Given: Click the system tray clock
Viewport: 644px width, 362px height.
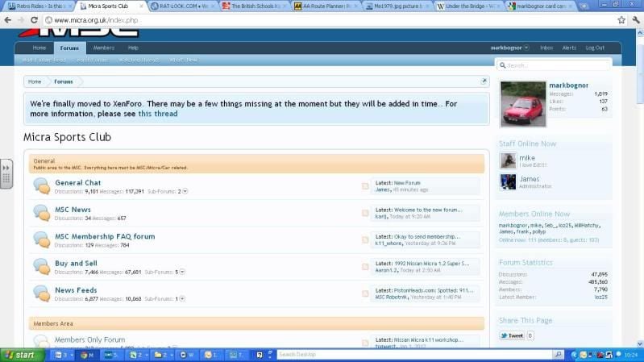Looking at the screenshot, I should coord(631,354).
